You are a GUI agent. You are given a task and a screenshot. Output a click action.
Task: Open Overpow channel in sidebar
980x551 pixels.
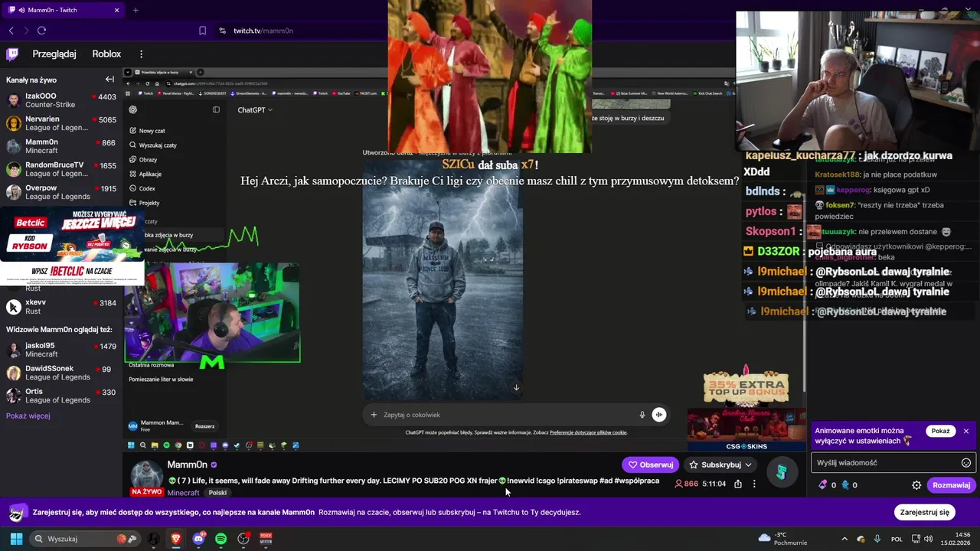60,192
